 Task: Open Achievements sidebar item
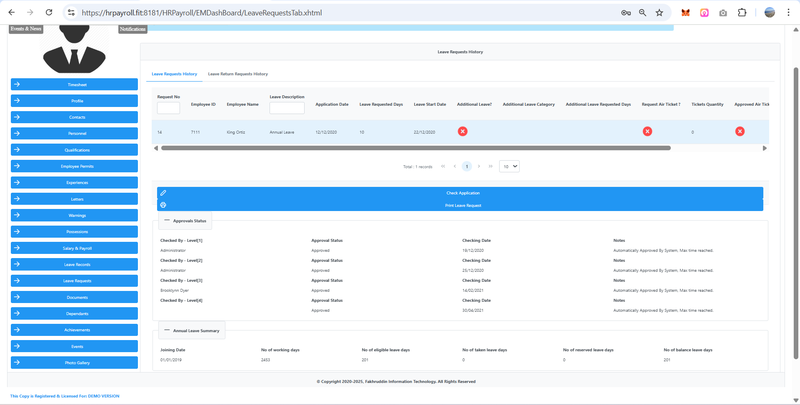coord(74,330)
